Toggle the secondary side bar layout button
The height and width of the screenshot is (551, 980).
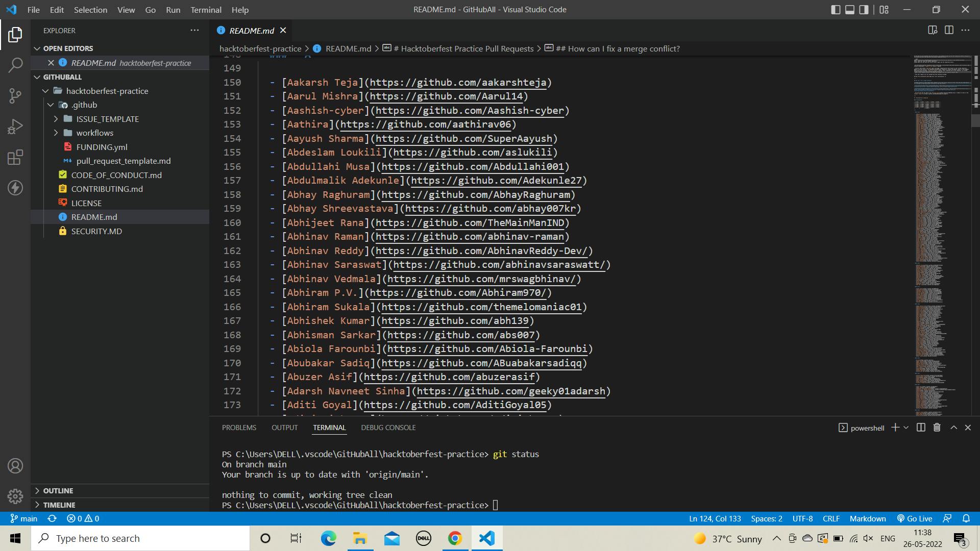point(864,10)
